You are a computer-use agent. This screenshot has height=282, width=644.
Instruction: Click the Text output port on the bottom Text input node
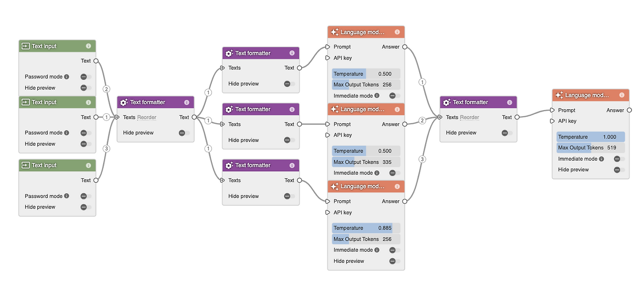tap(96, 180)
